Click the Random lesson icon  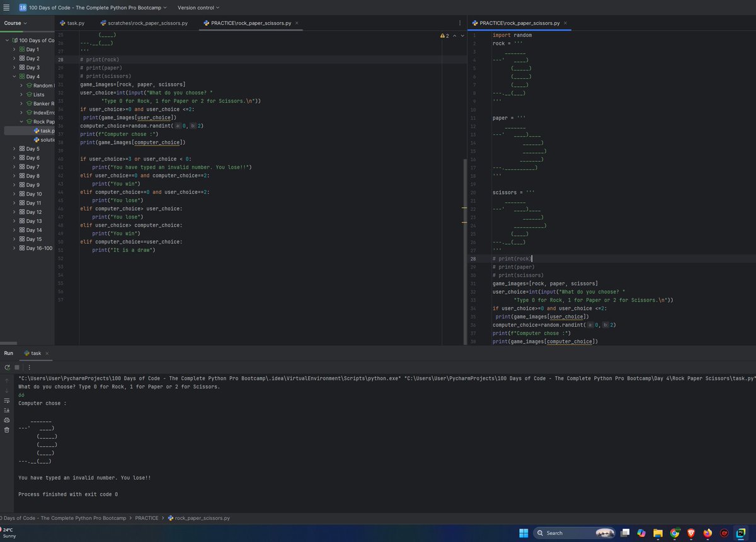[29, 86]
